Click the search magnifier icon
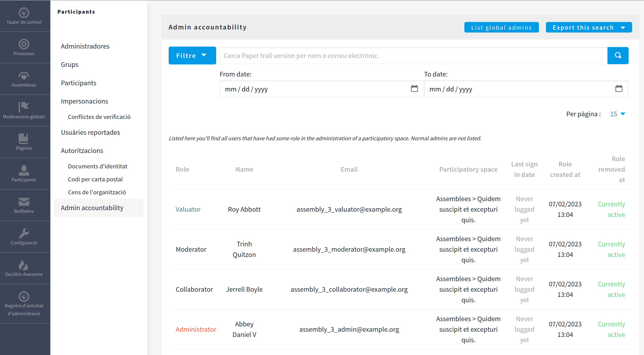 pos(618,56)
